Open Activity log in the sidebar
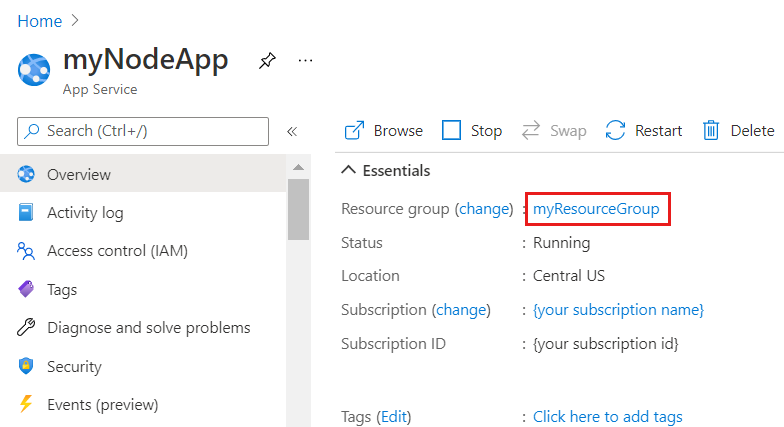Viewport: 784px width, 427px height. [x=143, y=212]
